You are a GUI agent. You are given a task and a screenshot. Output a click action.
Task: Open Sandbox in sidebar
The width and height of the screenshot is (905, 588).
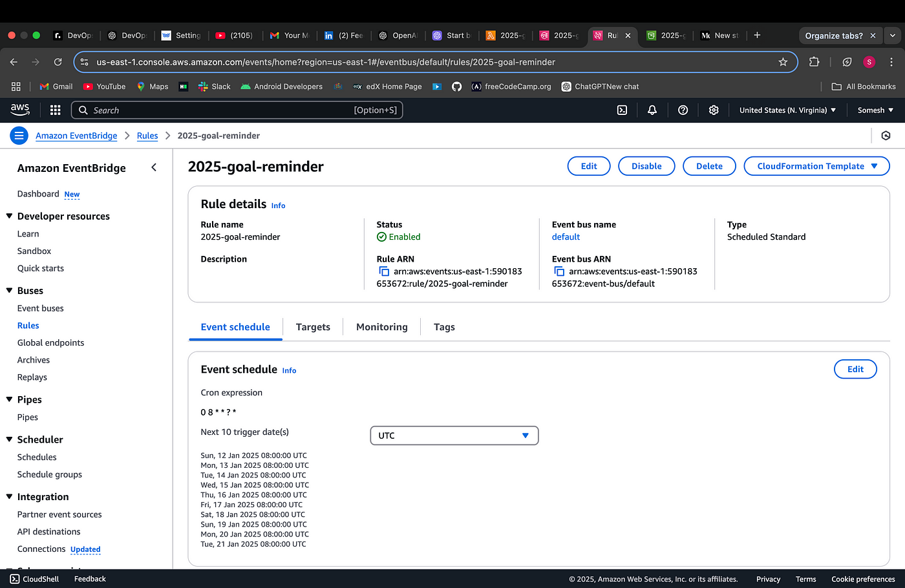[x=34, y=251]
